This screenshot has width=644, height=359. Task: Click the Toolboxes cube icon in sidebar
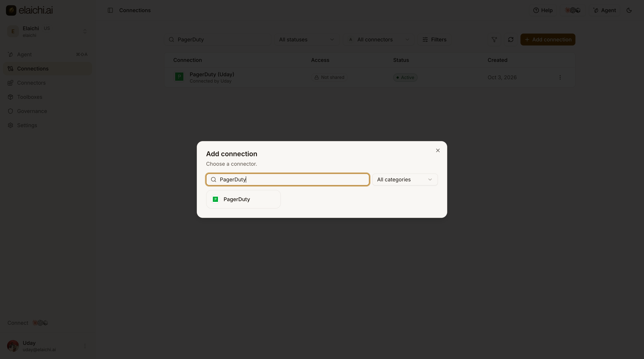point(10,97)
